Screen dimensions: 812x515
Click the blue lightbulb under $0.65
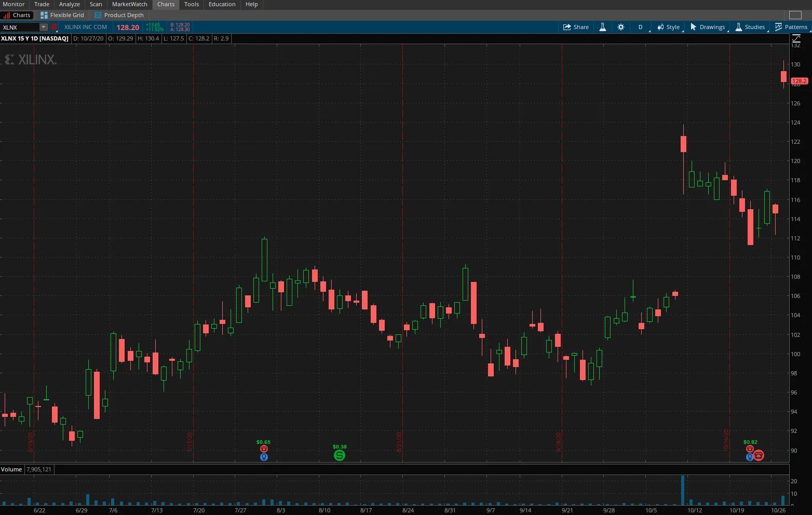click(x=264, y=457)
